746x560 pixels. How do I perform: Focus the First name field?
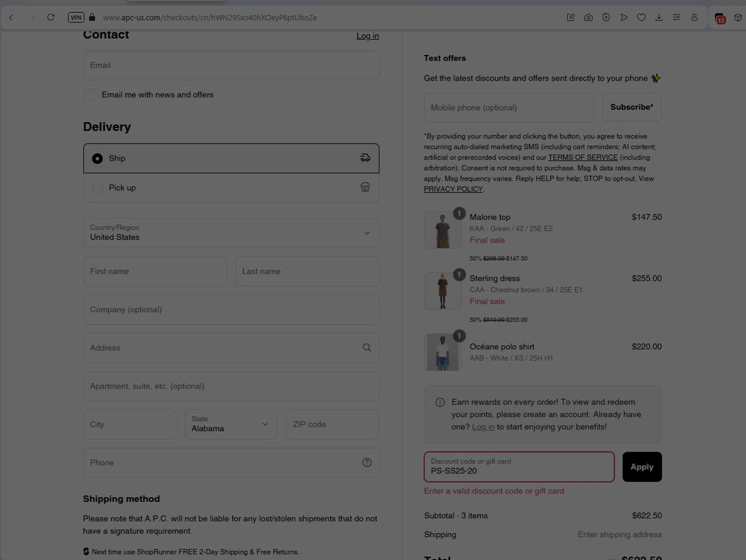point(155,272)
